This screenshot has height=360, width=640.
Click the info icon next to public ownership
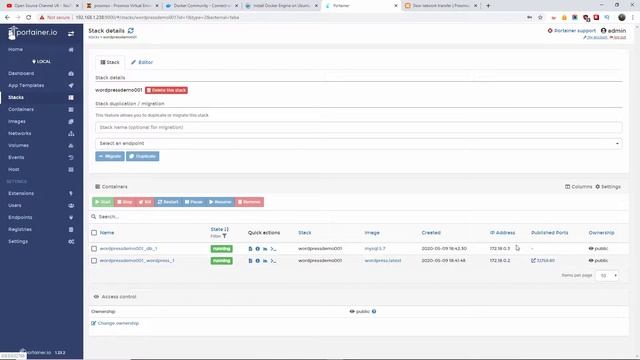[x=374, y=311]
